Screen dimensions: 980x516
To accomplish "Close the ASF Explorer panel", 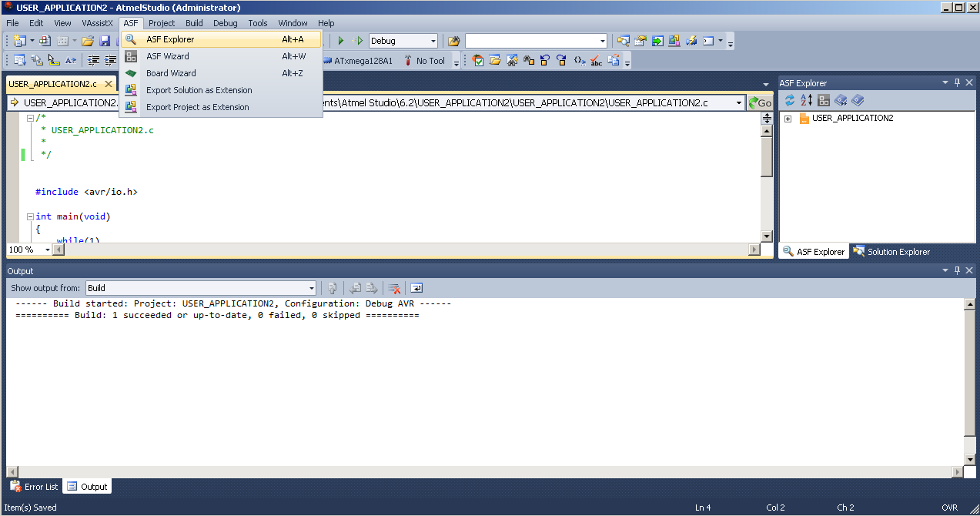I will (x=968, y=82).
